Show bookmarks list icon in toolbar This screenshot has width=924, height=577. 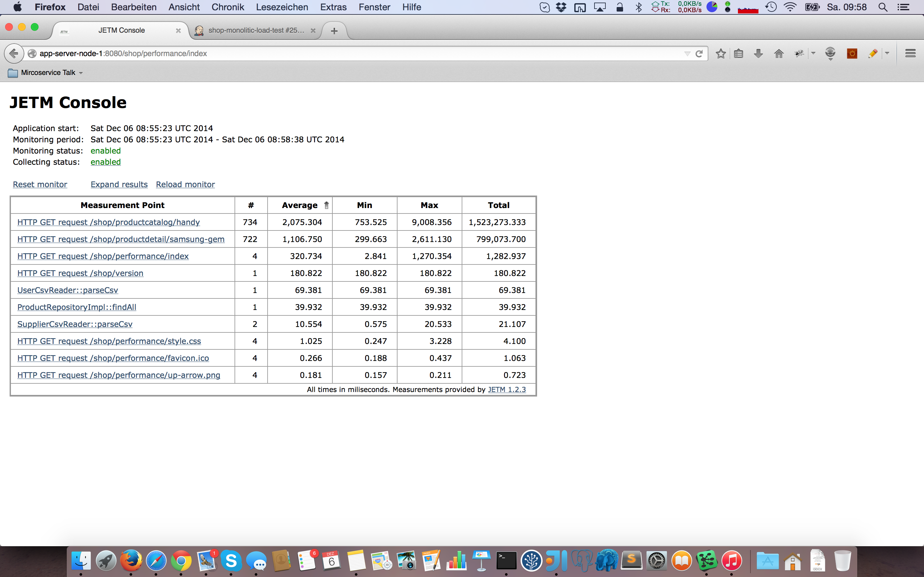[x=739, y=54]
